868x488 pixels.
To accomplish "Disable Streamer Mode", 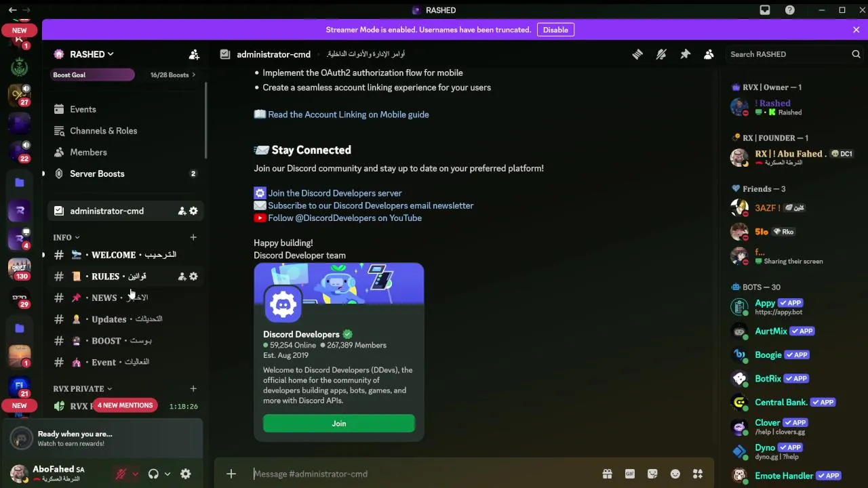I will tap(555, 30).
